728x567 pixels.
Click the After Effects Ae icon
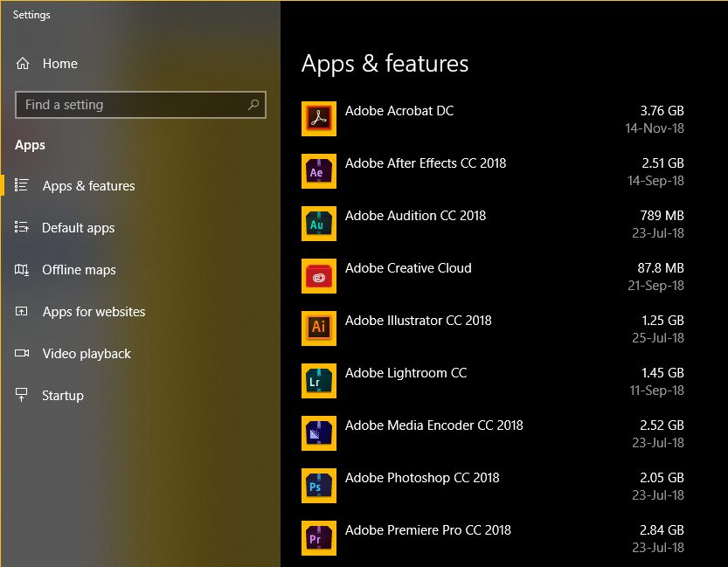point(318,171)
